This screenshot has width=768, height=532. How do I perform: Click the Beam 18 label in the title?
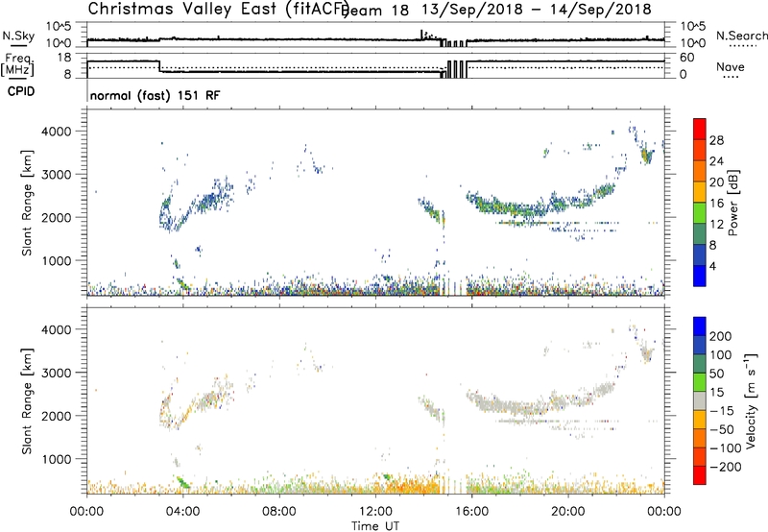click(x=375, y=10)
